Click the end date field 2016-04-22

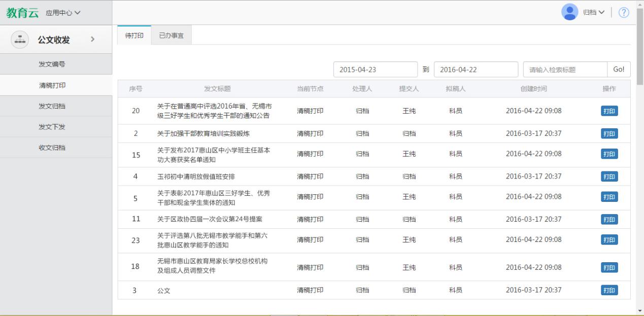(x=476, y=70)
